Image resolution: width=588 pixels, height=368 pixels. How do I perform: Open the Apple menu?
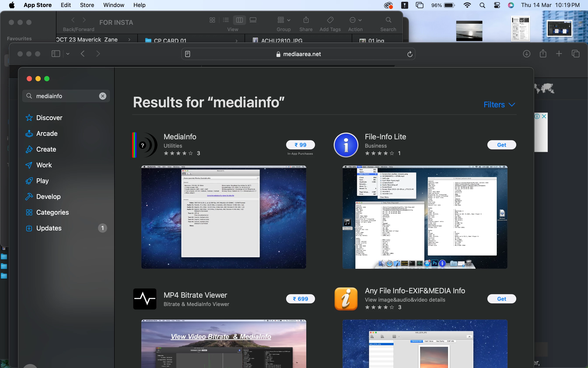click(x=12, y=5)
